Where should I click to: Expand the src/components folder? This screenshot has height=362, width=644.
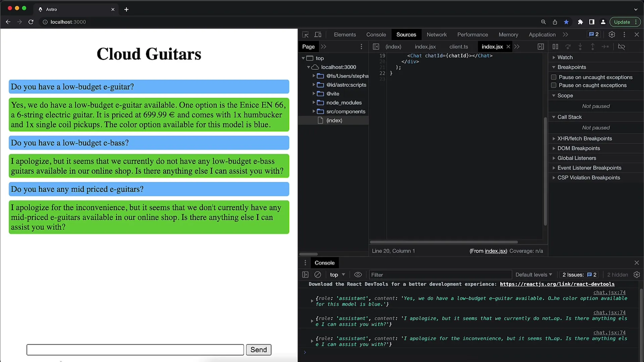[314, 111]
